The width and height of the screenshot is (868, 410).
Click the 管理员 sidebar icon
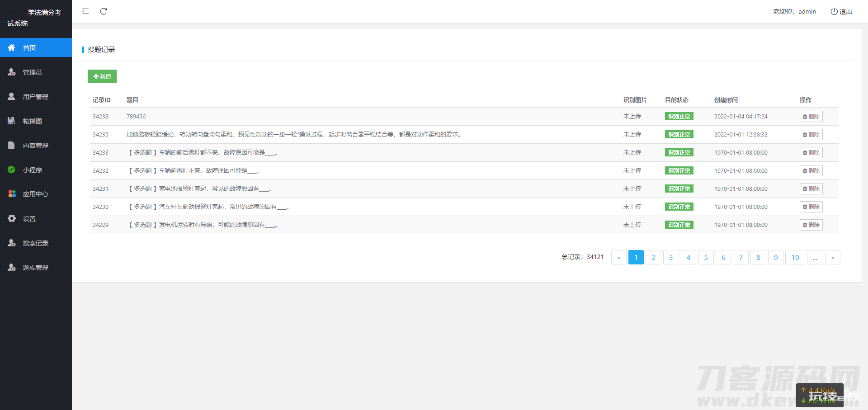tap(11, 72)
